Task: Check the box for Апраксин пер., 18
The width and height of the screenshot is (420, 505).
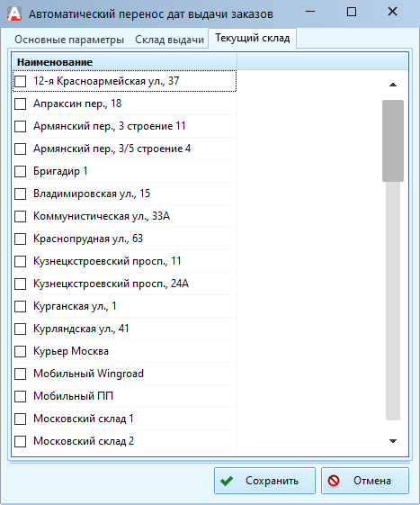Action: [x=21, y=104]
